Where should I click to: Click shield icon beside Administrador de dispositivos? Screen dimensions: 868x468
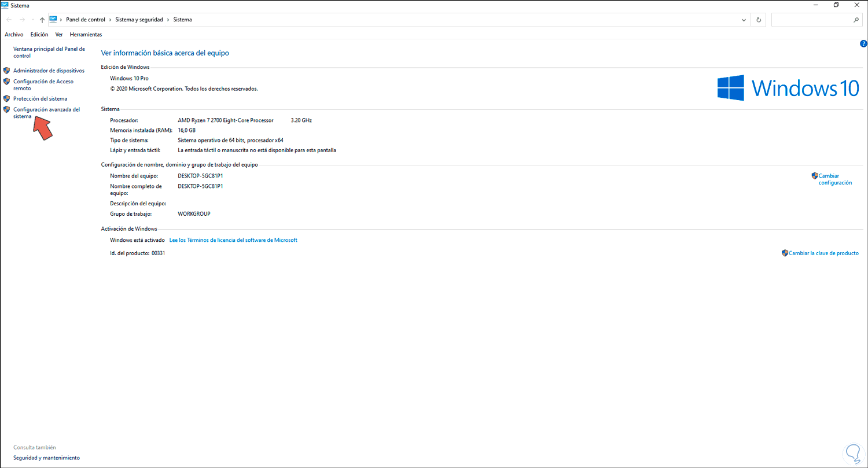pyautogui.click(x=7, y=71)
